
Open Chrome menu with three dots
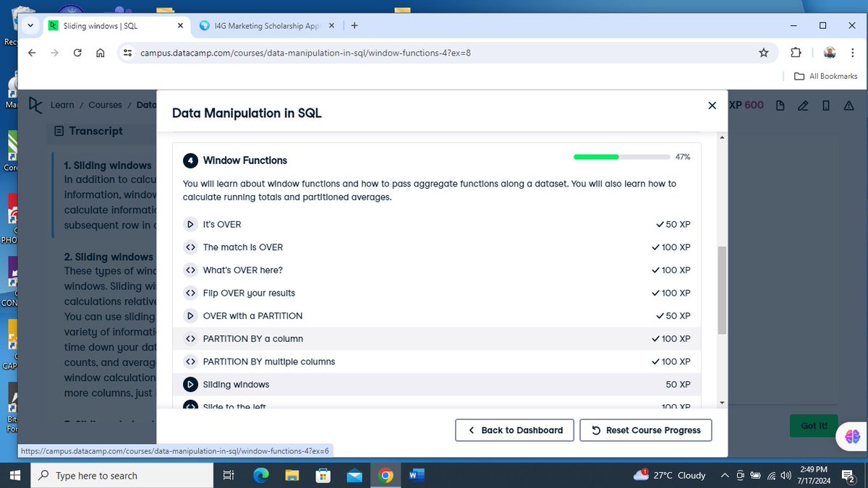[851, 53]
